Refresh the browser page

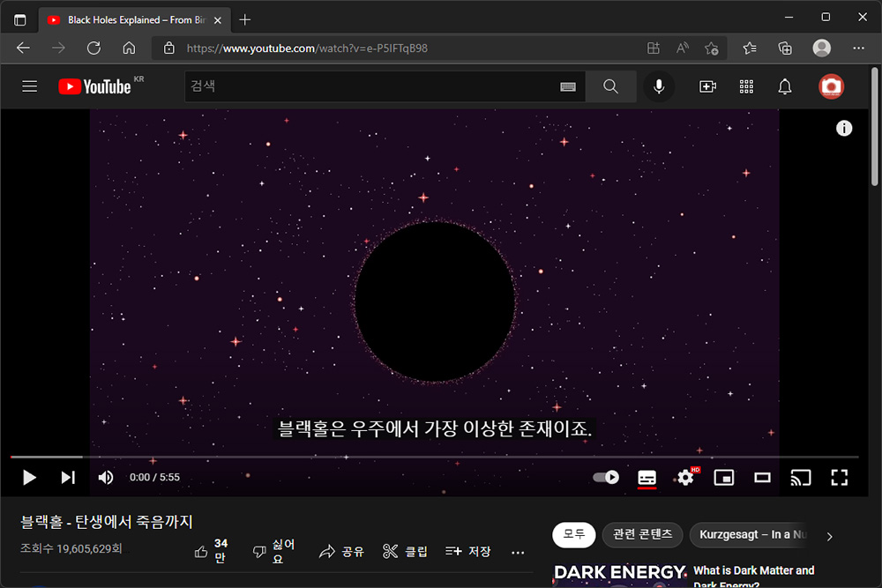tap(93, 48)
